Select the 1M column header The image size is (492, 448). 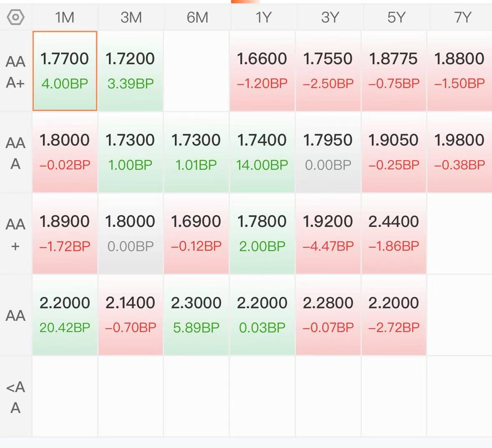pyautogui.click(x=65, y=17)
